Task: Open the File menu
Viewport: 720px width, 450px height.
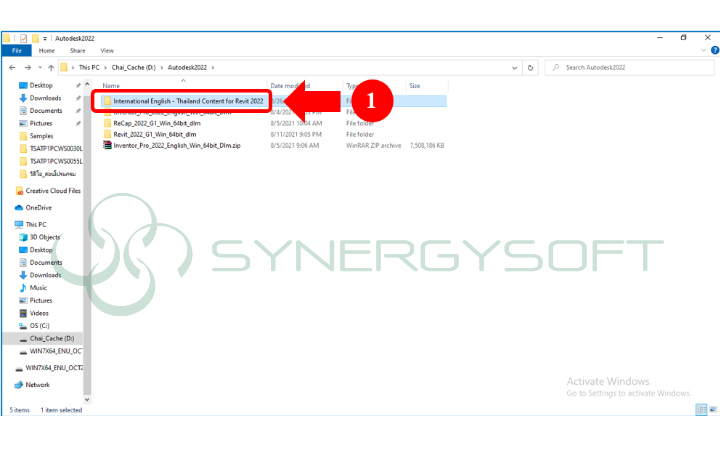Action: tap(17, 50)
